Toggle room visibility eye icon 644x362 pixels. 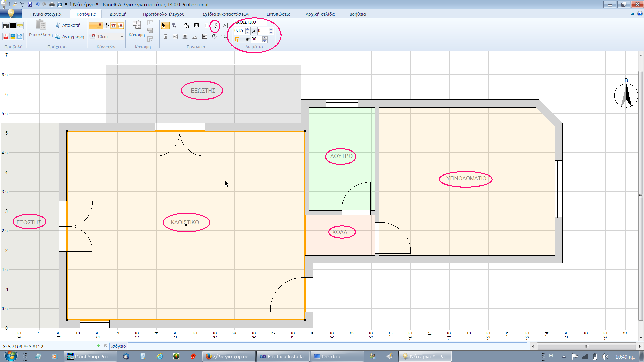coord(247,39)
